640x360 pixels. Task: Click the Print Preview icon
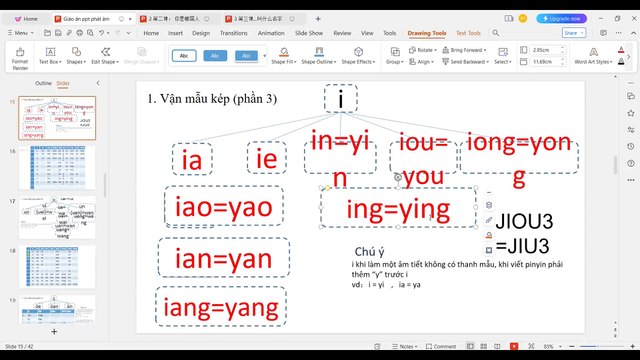click(90, 33)
